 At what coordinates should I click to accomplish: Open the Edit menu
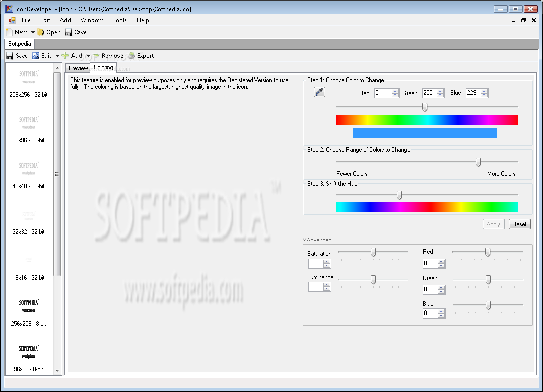coord(45,20)
